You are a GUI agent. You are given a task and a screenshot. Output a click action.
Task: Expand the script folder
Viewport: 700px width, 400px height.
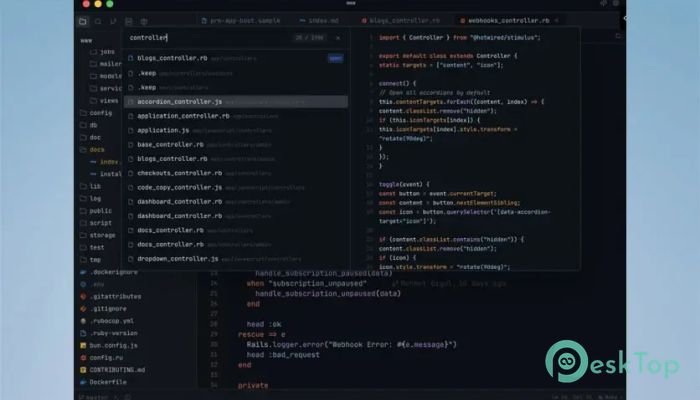[96, 223]
